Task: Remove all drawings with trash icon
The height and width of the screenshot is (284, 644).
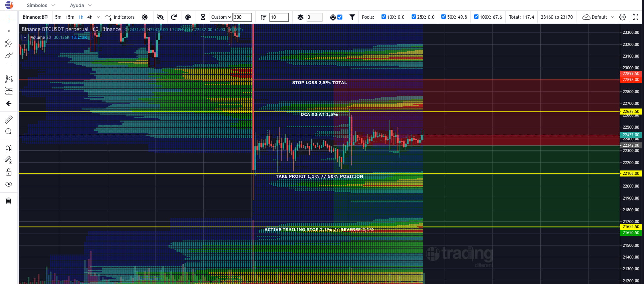Action: click(9, 201)
